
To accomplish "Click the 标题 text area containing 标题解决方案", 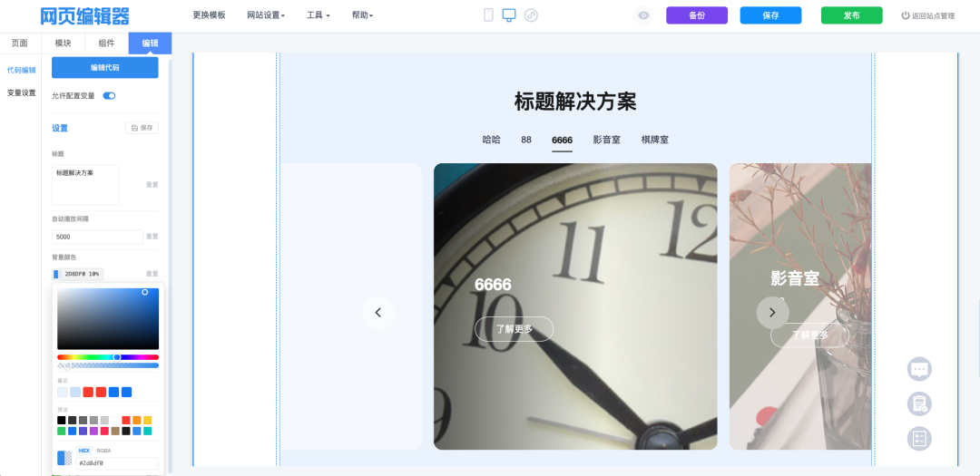I will click(85, 185).
